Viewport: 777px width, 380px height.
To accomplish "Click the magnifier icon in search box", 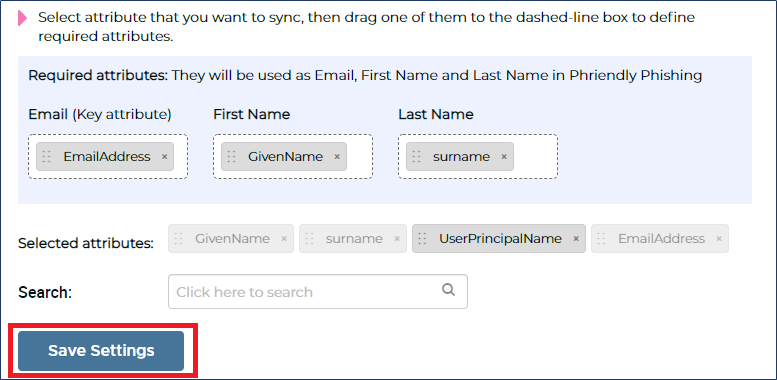I will (x=448, y=290).
